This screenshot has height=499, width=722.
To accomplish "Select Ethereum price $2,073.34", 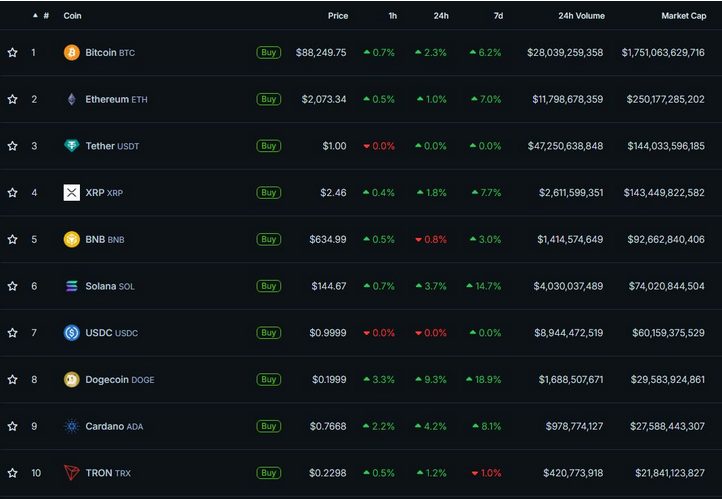I will pyautogui.click(x=324, y=99).
